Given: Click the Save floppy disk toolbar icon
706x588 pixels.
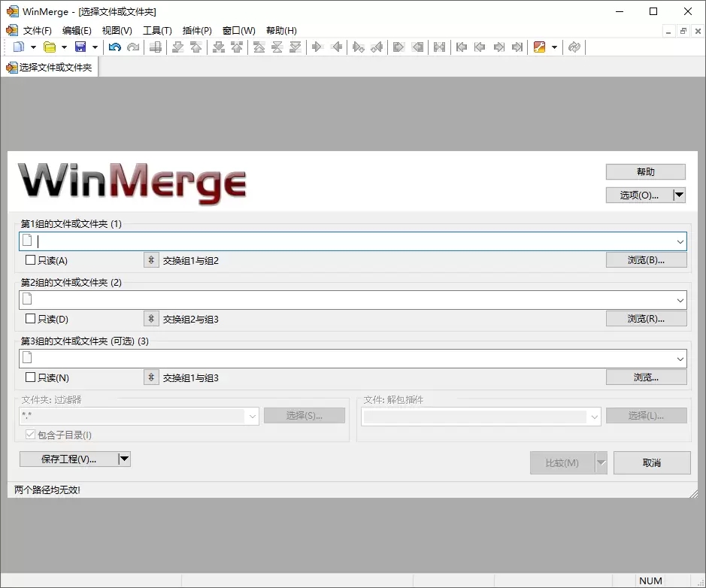Looking at the screenshot, I should pyautogui.click(x=80, y=47).
